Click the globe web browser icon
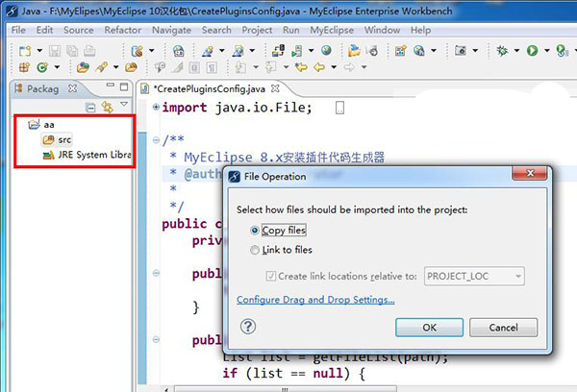 (326, 50)
